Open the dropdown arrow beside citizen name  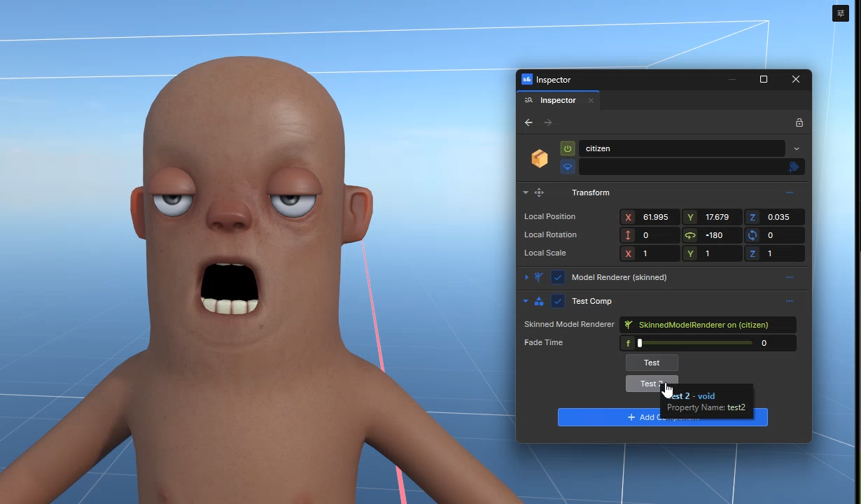tap(796, 148)
